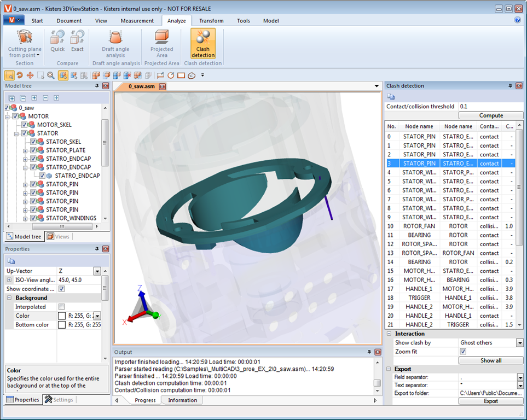Screen dimensions: 527x420
Task: Collapse Interaction section
Action: 389,334
